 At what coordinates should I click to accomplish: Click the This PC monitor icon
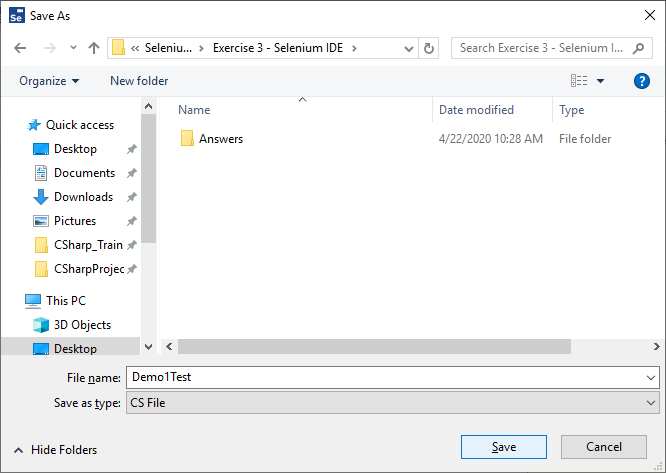coord(33,301)
